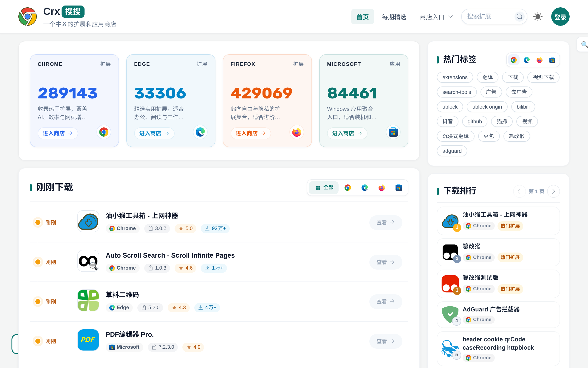This screenshot has width=588, height=368.
Task: Select the search-tools tag
Action: pos(457,92)
